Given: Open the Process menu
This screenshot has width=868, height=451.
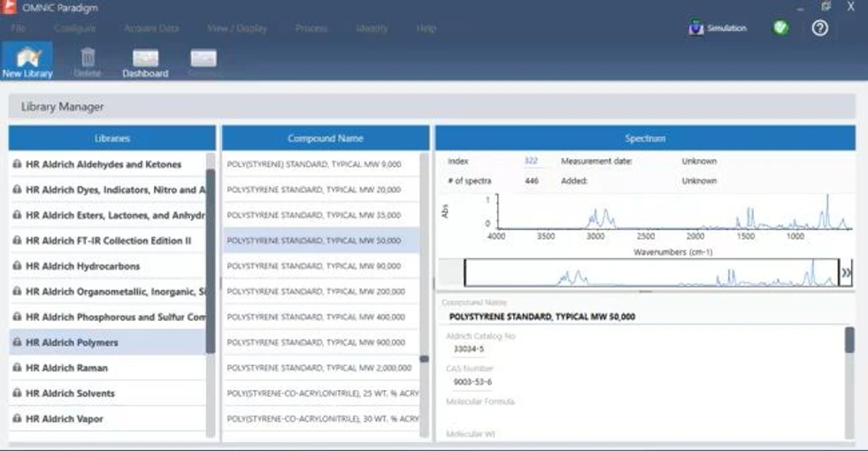Looking at the screenshot, I should pyautogui.click(x=311, y=28).
